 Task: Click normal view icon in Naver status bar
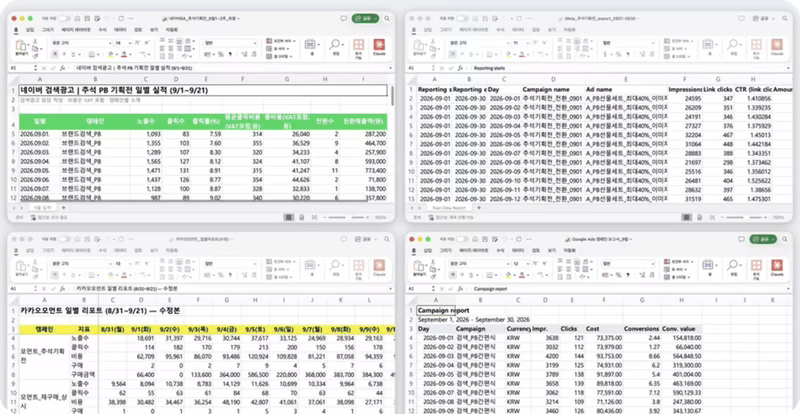click(x=289, y=217)
